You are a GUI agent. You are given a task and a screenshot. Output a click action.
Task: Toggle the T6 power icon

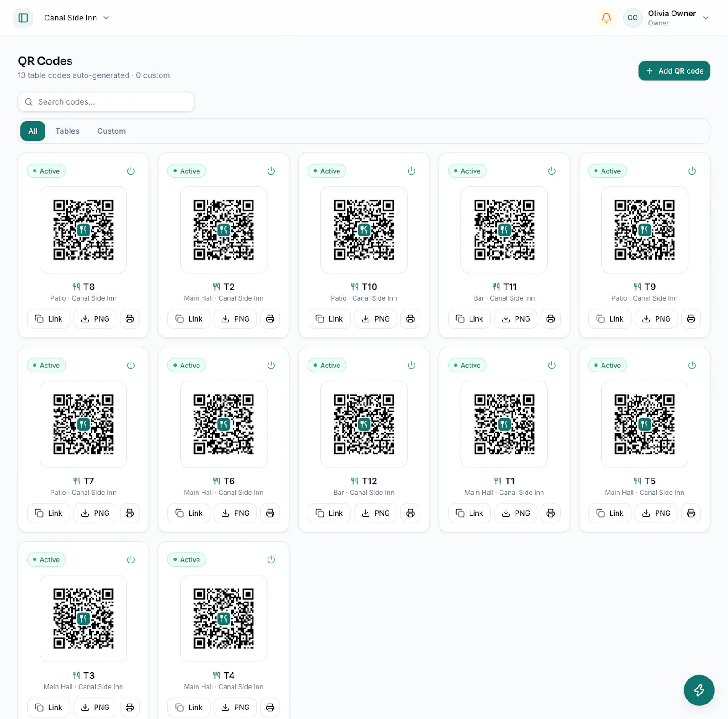click(271, 365)
